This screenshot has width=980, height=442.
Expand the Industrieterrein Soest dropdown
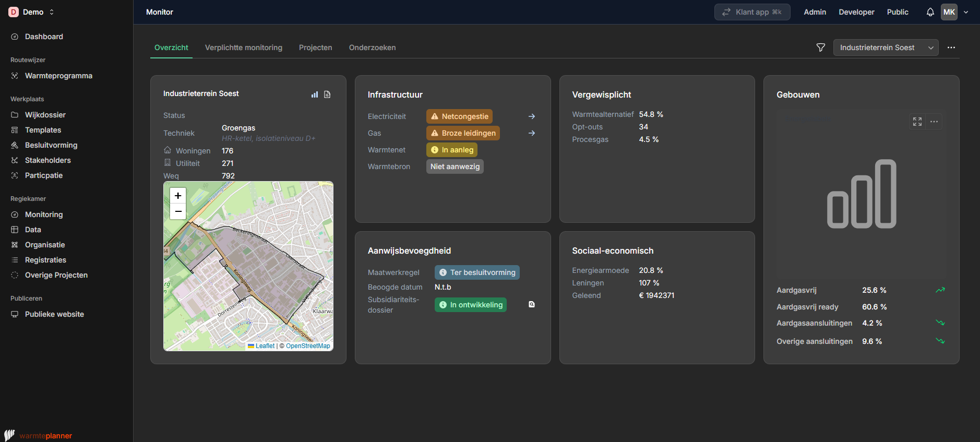coord(886,47)
